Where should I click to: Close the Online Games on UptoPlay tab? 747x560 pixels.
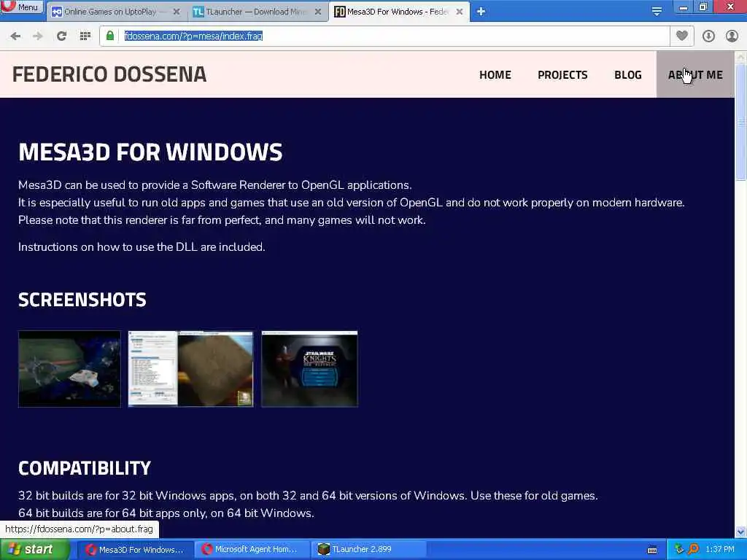coord(177,12)
